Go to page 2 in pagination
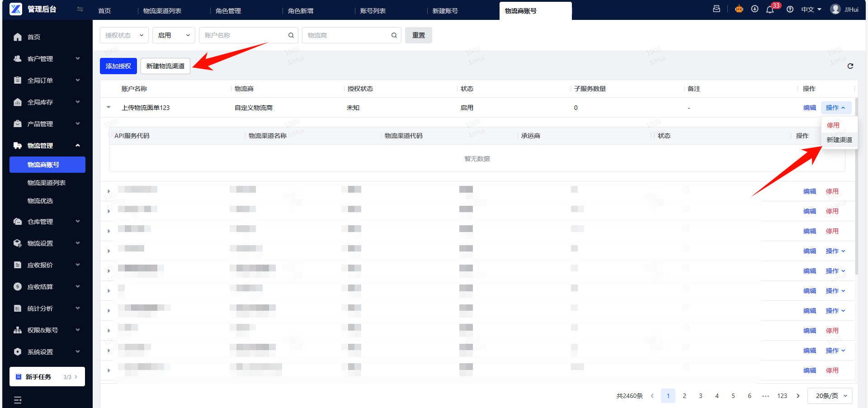 point(684,396)
